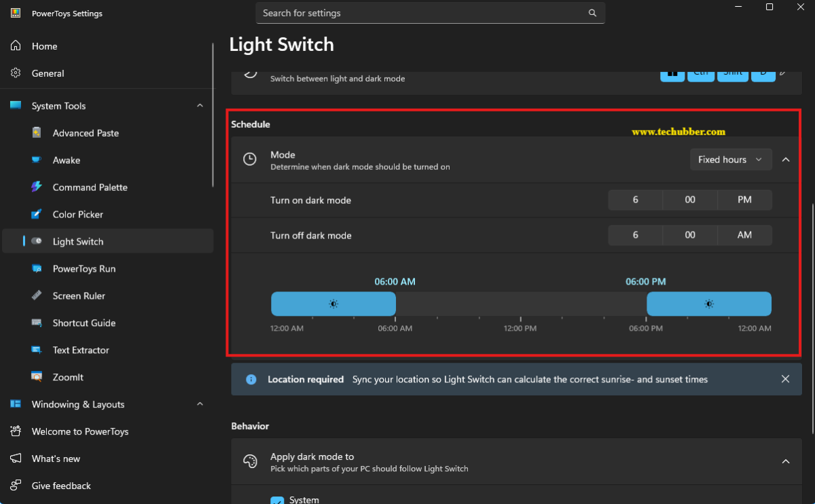Open Welcome to PowerToys page
The height and width of the screenshot is (504, 815).
coord(108,431)
